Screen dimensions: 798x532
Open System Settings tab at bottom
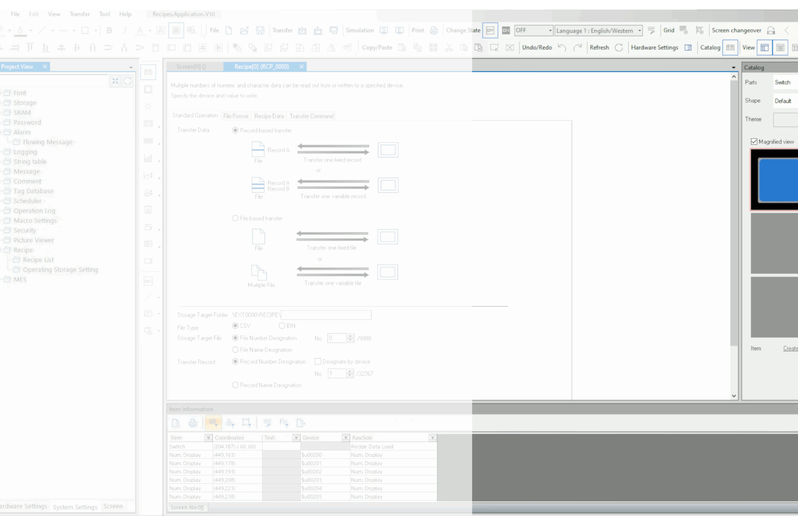point(75,507)
